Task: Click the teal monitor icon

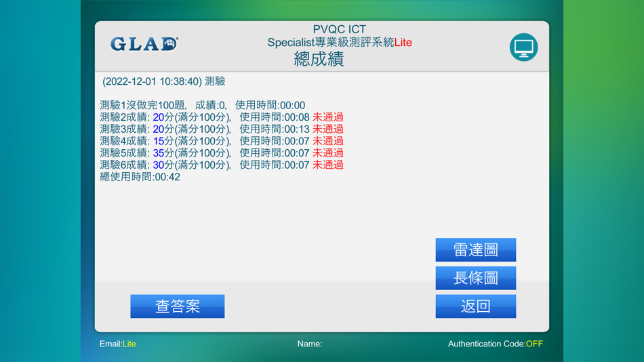Action: pyautogui.click(x=523, y=47)
